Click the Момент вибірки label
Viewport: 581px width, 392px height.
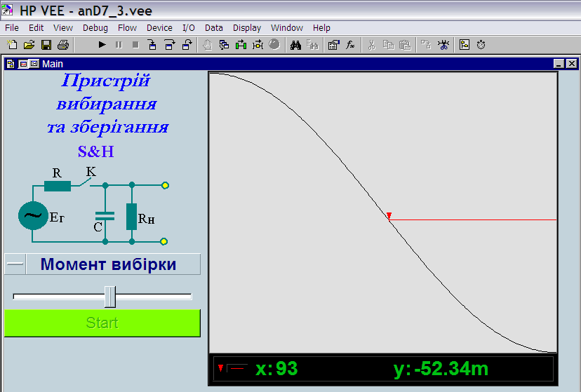(108, 264)
